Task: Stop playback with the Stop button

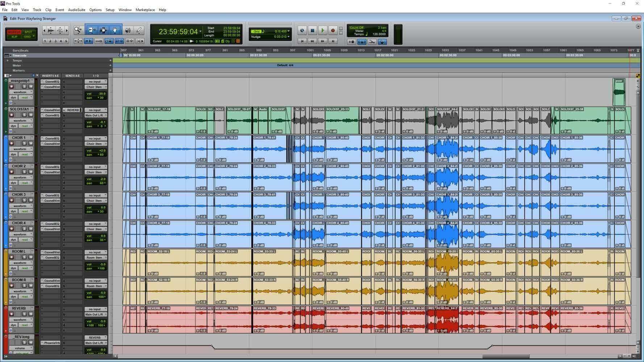Action: pos(313,31)
